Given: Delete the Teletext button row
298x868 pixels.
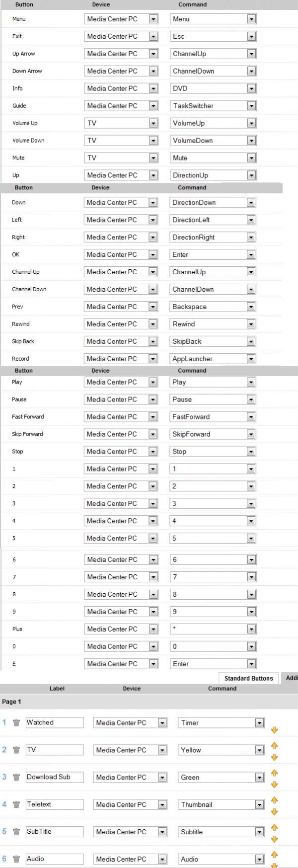Looking at the screenshot, I should pos(16,805).
